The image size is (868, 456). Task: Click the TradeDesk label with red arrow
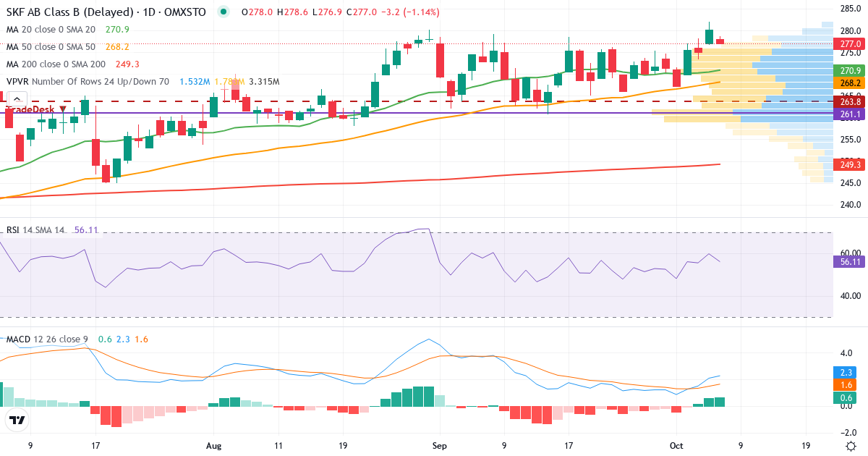tap(36, 109)
